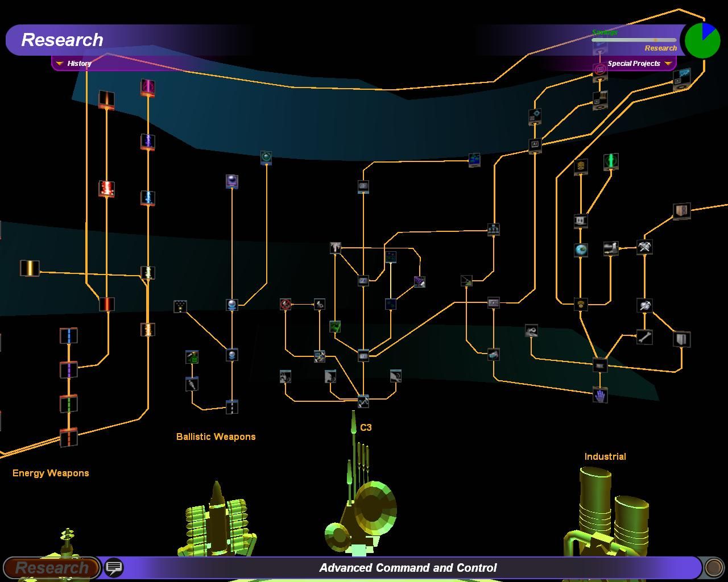This screenshot has height=582, width=728.
Task: Adjust the Savings/Research allocation slider
Action: coord(634,40)
